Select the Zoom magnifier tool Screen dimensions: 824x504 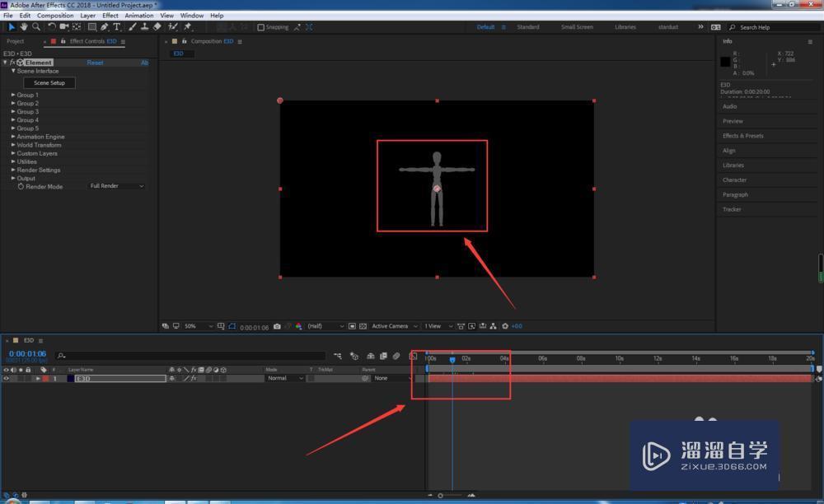[36, 26]
